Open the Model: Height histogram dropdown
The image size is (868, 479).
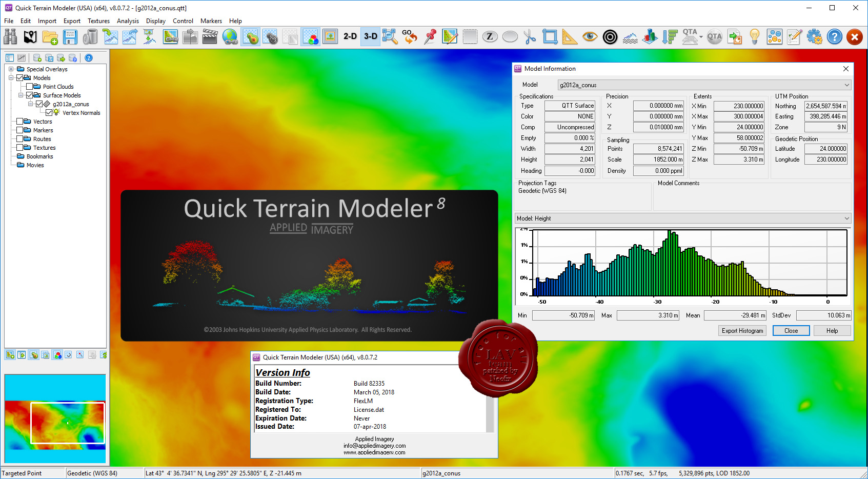(683, 218)
